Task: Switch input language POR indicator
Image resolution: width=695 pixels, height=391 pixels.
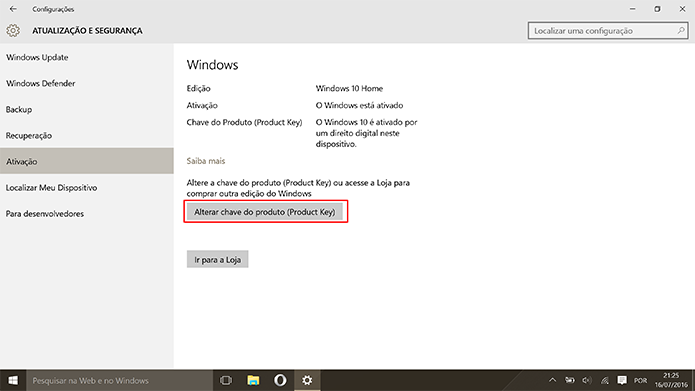Action: pos(640,380)
